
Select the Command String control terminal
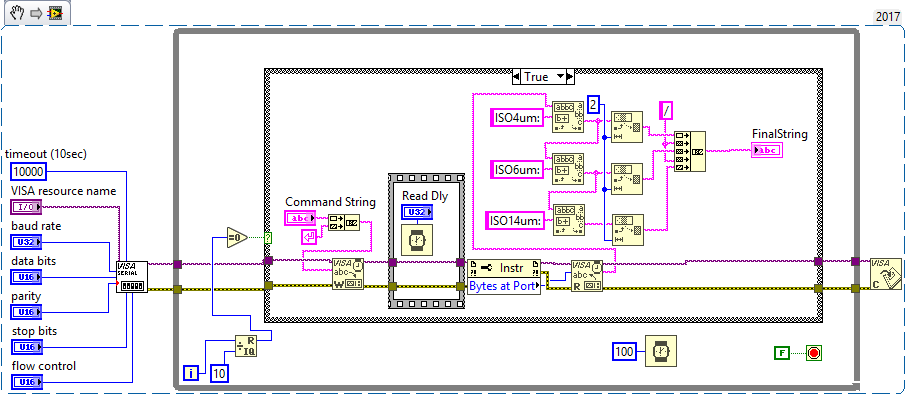[x=300, y=218]
